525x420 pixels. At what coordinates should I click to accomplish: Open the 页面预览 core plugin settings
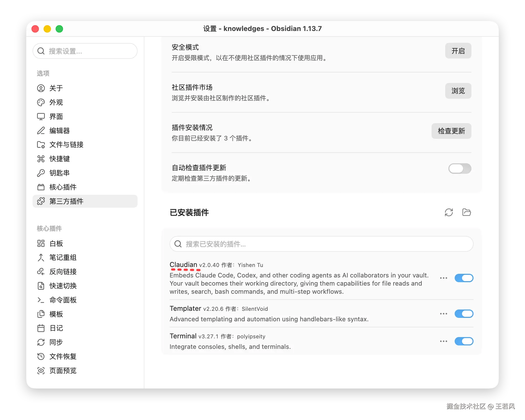coord(85,371)
